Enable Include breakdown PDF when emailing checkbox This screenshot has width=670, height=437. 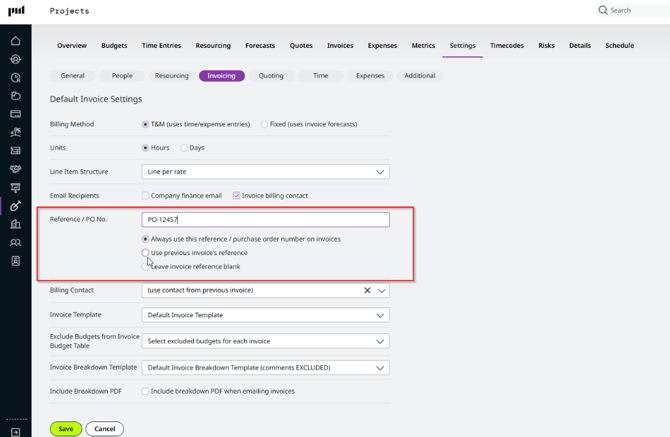145,391
